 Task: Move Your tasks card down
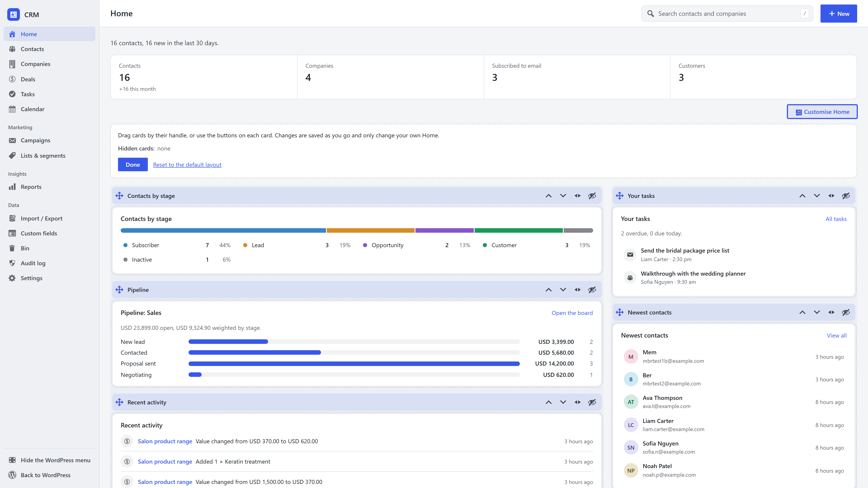pos(817,196)
